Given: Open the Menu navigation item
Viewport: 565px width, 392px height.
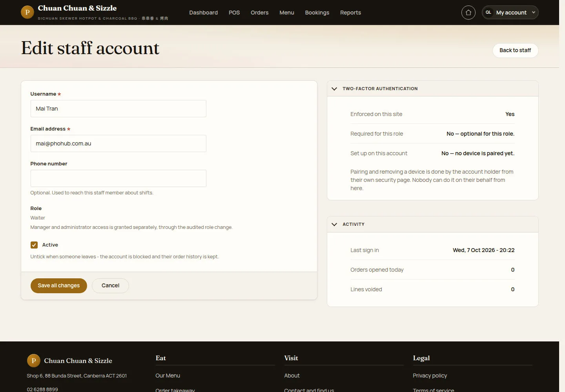Looking at the screenshot, I should (287, 13).
